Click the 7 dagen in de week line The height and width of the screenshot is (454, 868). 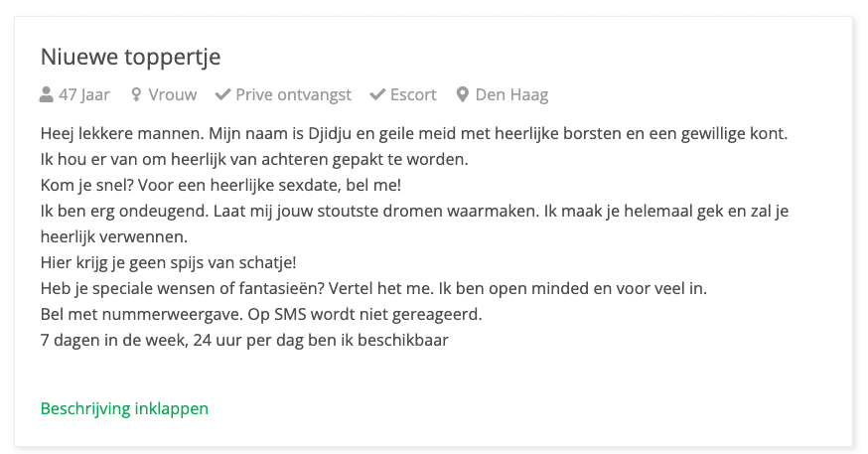pyautogui.click(x=244, y=340)
